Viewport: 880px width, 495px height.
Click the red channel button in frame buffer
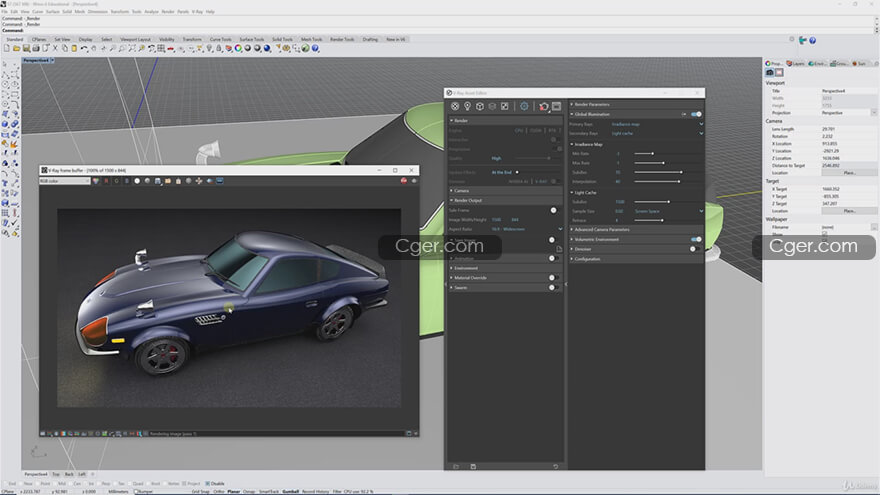point(107,181)
